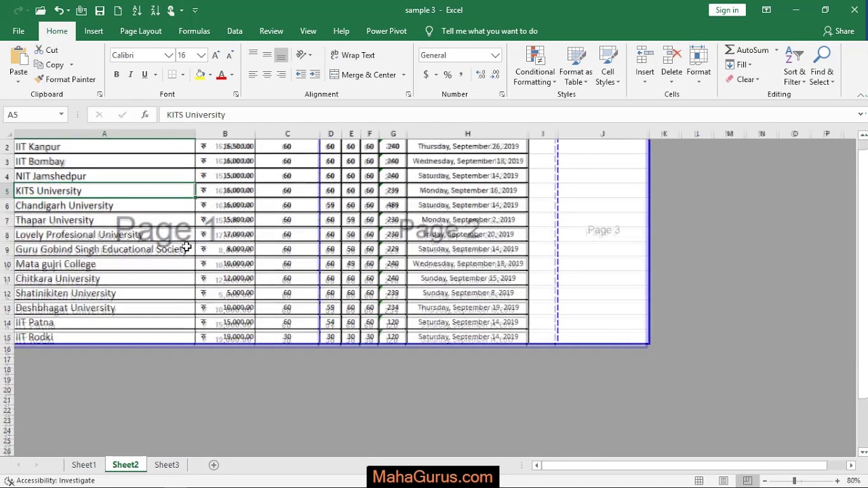Screen dimensions: 868x488
Task: Click the AutoSum sigma icon
Action: (x=730, y=50)
